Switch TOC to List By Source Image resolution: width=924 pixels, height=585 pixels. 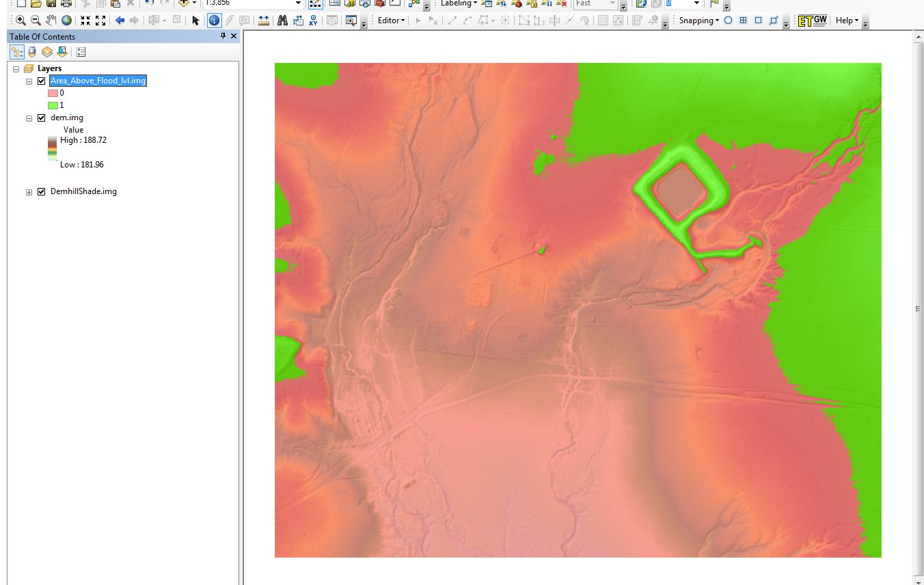coord(32,51)
